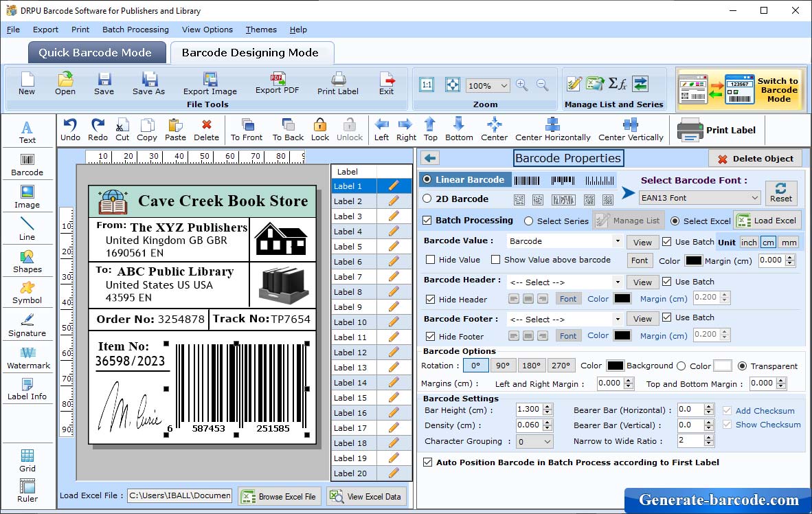Change Barcode Options color swatch
Viewport: 812px width, 514px height.
coord(616,366)
